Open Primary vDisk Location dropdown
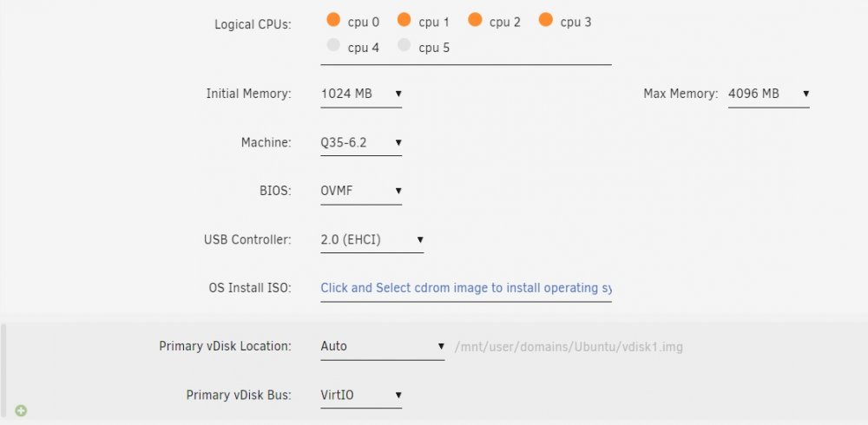Screen dimensions: 868x425 (x=383, y=346)
